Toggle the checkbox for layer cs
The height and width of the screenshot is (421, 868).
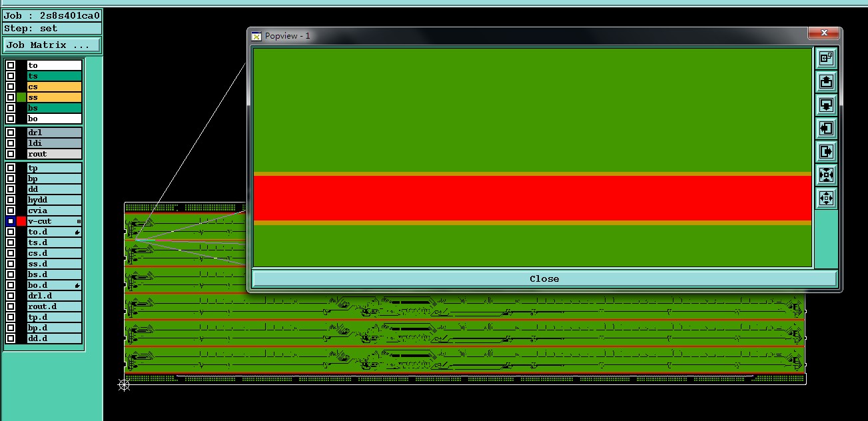pyautogui.click(x=11, y=87)
